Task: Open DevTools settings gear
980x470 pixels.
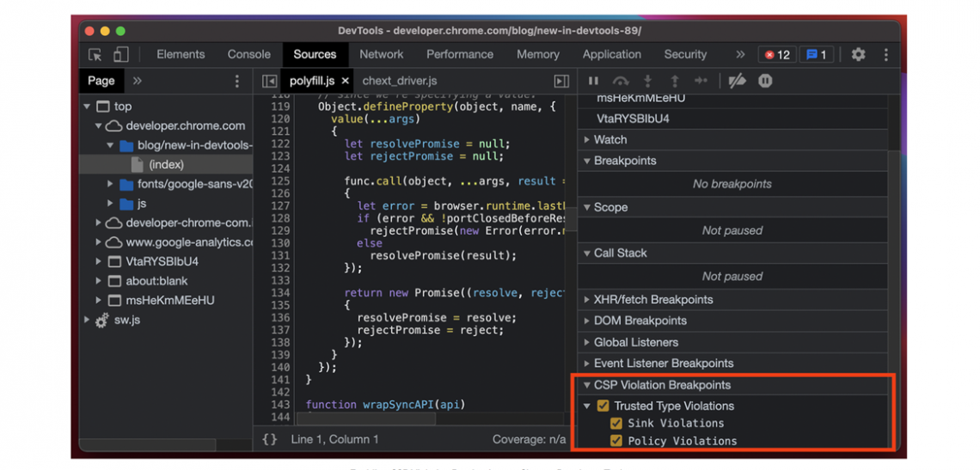Action: coord(858,54)
